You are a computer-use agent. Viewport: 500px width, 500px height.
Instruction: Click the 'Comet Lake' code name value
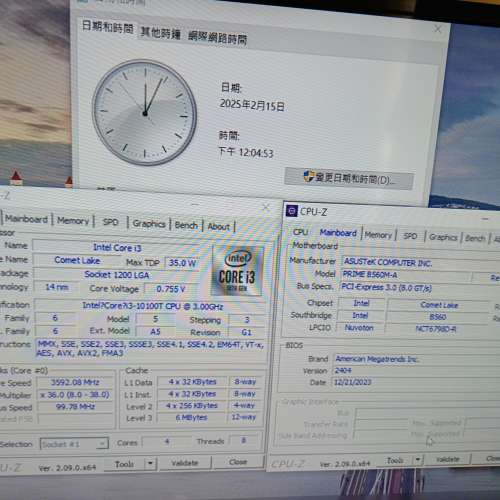pos(77,260)
